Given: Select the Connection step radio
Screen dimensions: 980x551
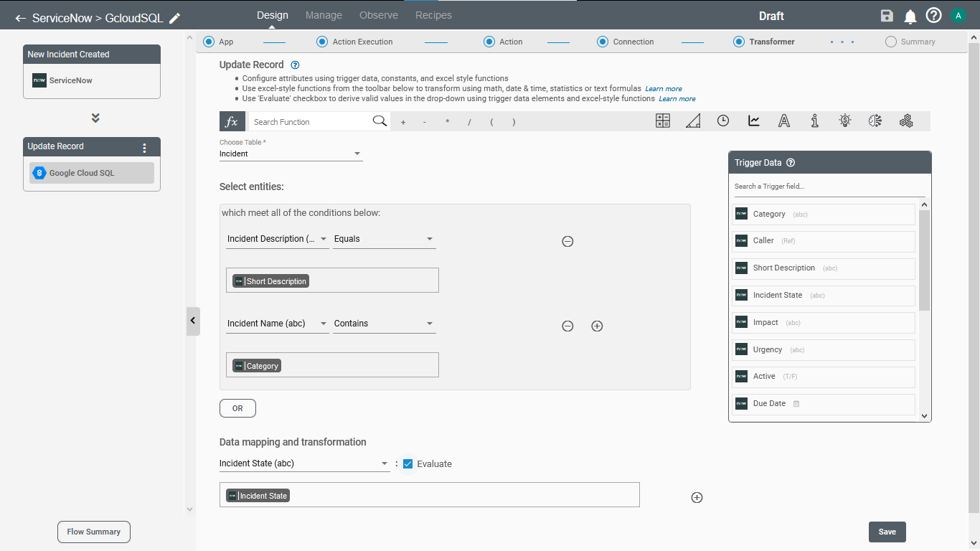Looking at the screenshot, I should [x=603, y=42].
